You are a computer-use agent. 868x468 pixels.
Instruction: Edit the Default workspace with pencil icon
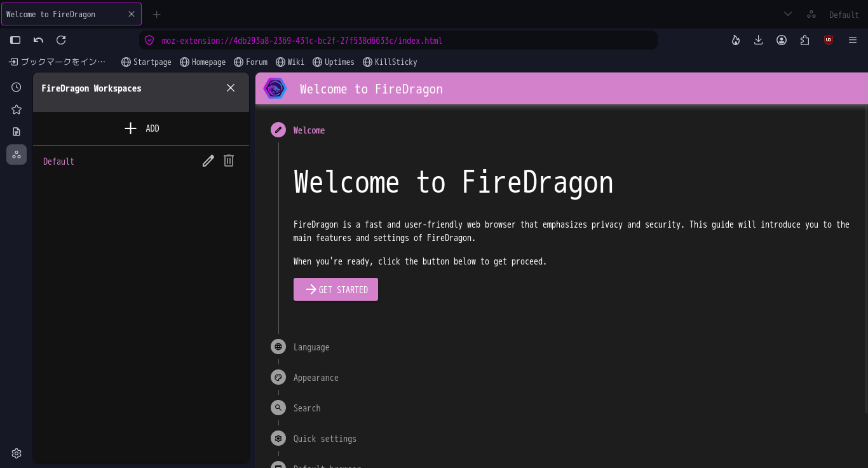tap(208, 161)
